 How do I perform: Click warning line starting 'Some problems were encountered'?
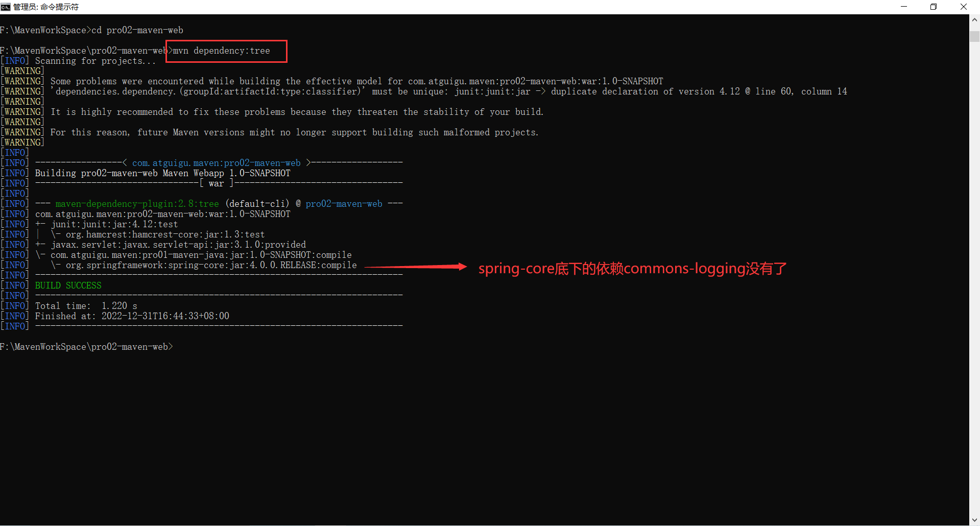click(x=356, y=81)
